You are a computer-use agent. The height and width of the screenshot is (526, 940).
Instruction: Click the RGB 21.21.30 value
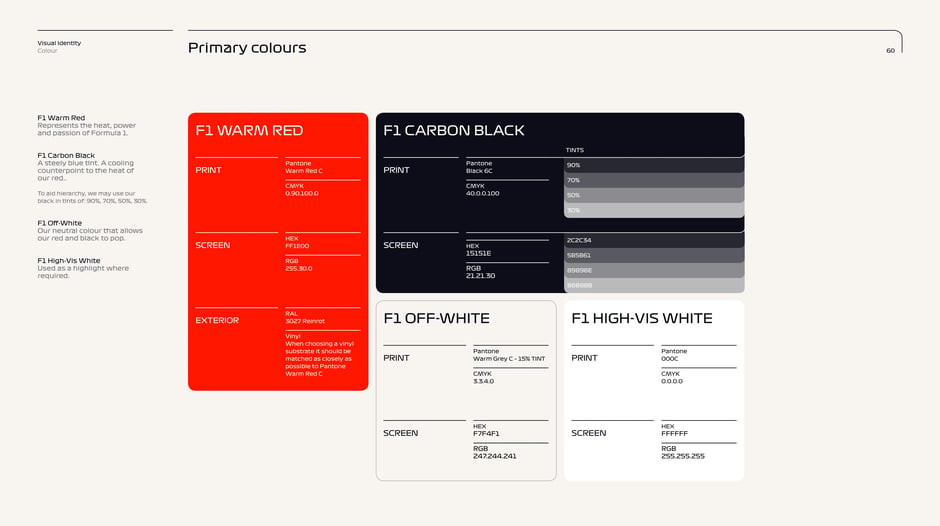480,272
